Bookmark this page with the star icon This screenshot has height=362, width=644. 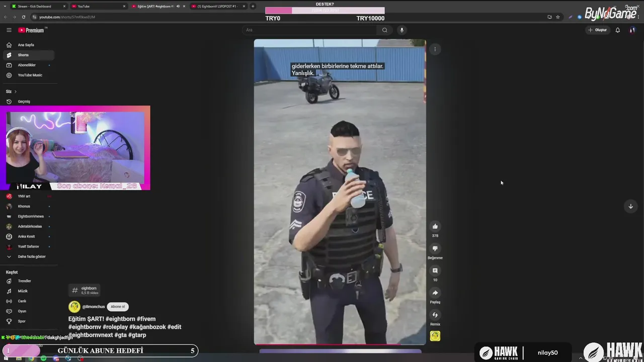(558, 17)
